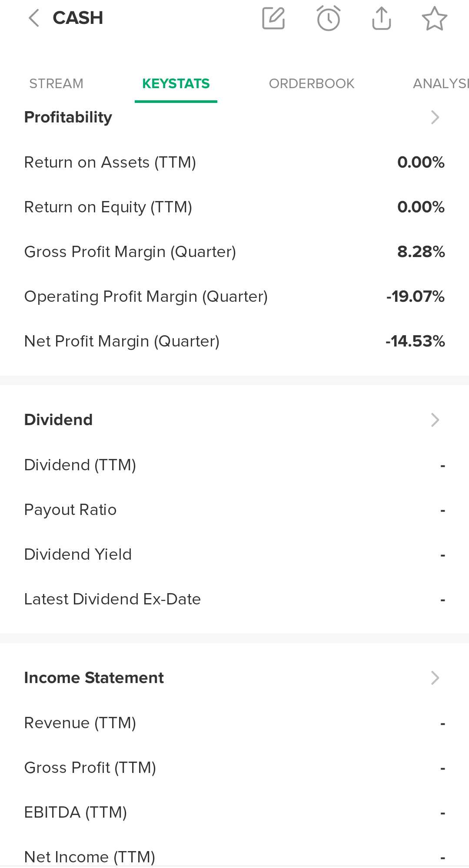Open the note edit icon
Screen dimensions: 469x868
[x=273, y=18]
